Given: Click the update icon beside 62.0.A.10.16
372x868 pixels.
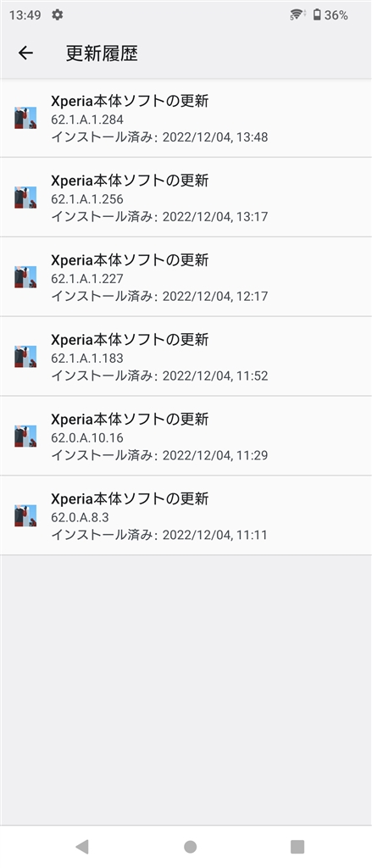Looking at the screenshot, I should 25,437.
